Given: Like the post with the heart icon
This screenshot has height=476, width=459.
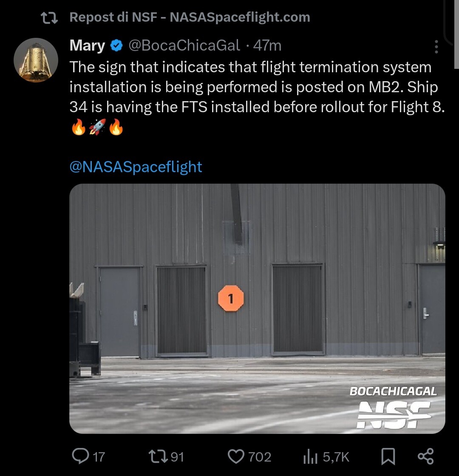Looking at the screenshot, I should point(235,456).
